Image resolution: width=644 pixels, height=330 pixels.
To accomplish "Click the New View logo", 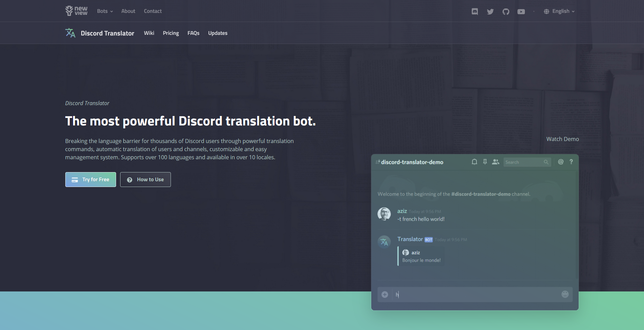I will coord(76,11).
